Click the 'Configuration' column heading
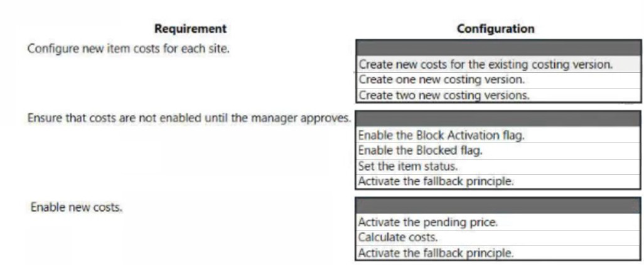Viewport: 644px width, 265px height. click(495, 28)
